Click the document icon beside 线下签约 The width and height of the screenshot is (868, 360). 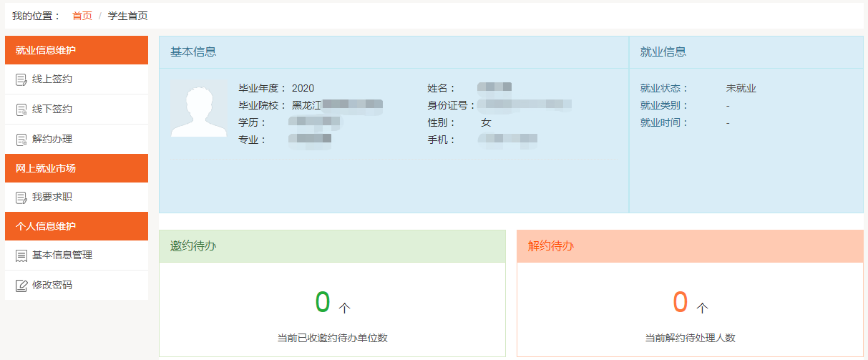21,110
